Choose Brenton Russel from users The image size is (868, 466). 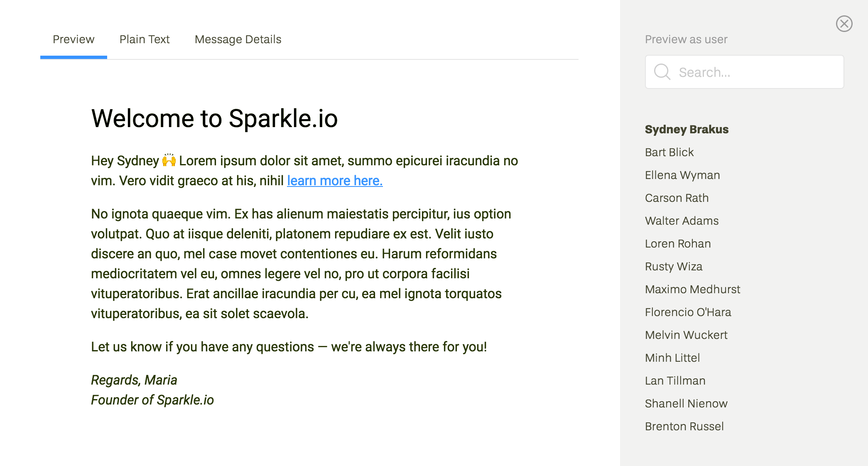(684, 426)
